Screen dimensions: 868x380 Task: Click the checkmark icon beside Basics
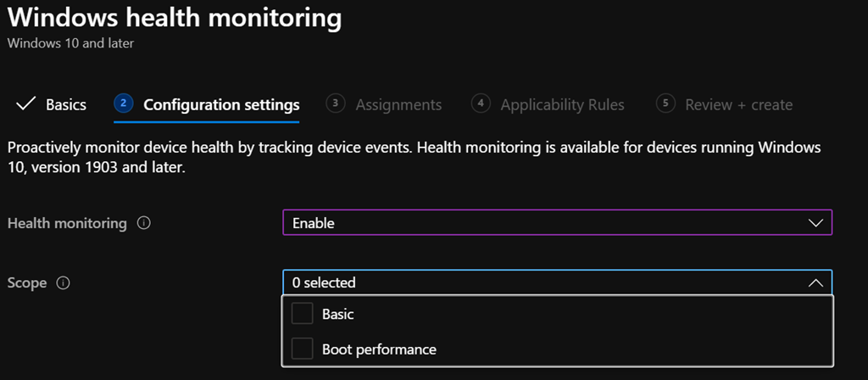click(25, 104)
